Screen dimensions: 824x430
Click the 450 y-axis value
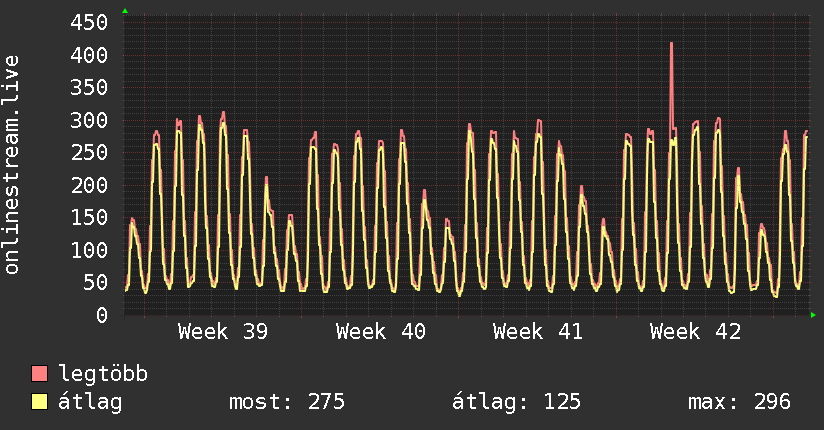click(89, 23)
